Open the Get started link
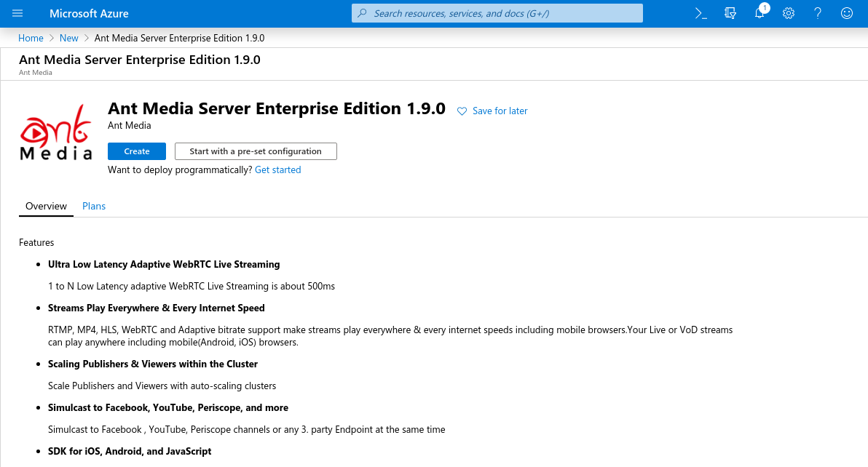868x467 pixels. (278, 169)
